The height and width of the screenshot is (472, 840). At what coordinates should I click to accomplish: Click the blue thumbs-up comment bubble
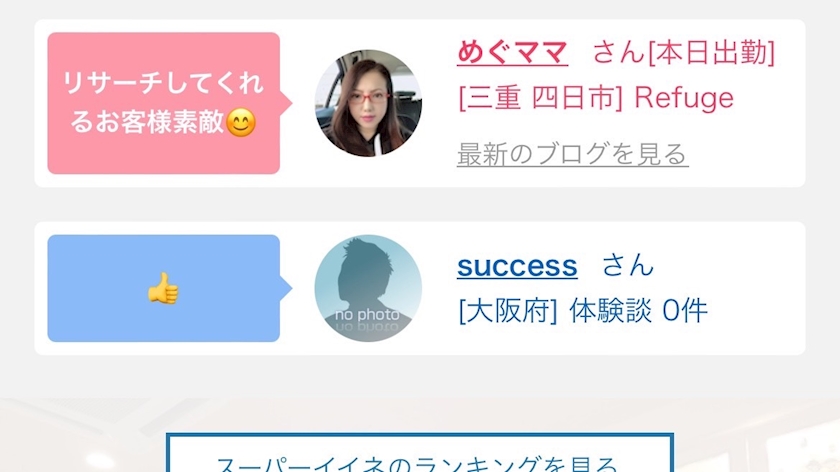(164, 288)
